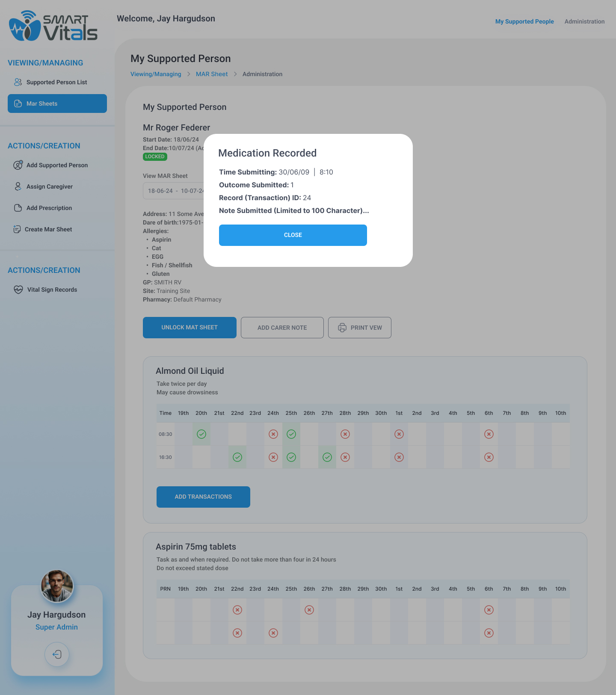Click the Add Prescription document icon

(18, 208)
